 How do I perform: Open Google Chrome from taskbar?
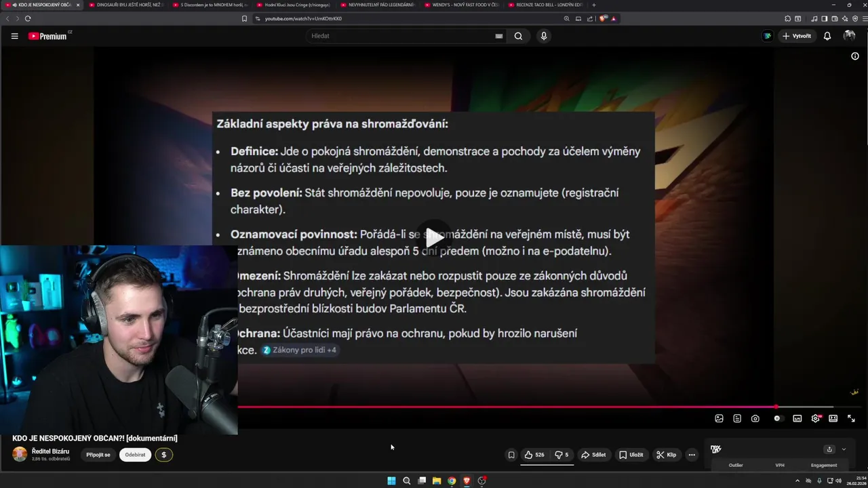coord(452,481)
